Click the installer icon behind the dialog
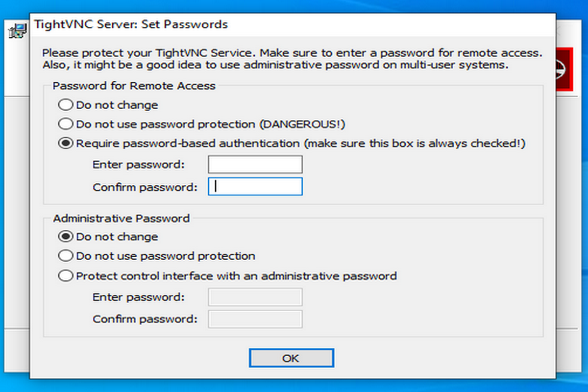The image size is (588, 392). (x=18, y=32)
